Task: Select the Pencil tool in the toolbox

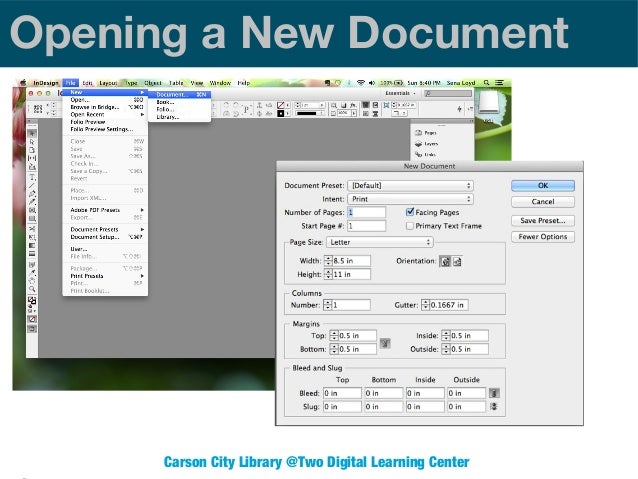Action: 32,201
